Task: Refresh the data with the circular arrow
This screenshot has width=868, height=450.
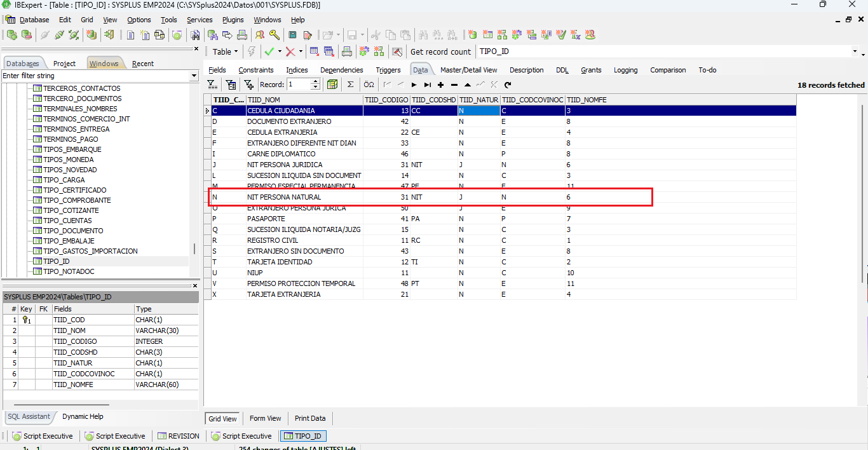Action: (x=508, y=85)
